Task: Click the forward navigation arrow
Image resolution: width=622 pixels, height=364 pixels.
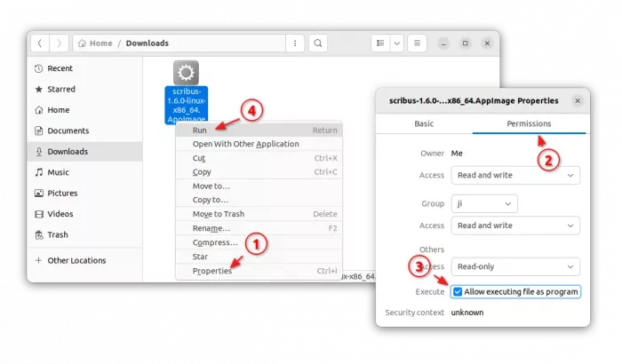Action: pos(59,43)
